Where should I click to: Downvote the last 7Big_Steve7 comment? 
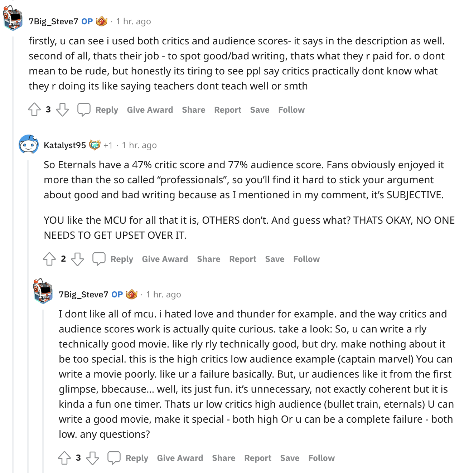[93, 458]
